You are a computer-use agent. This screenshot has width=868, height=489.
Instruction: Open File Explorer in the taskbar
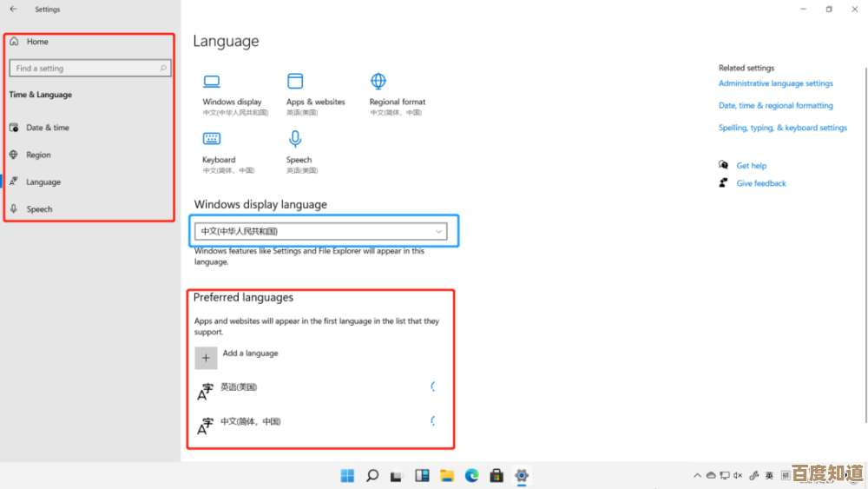[x=446, y=475]
